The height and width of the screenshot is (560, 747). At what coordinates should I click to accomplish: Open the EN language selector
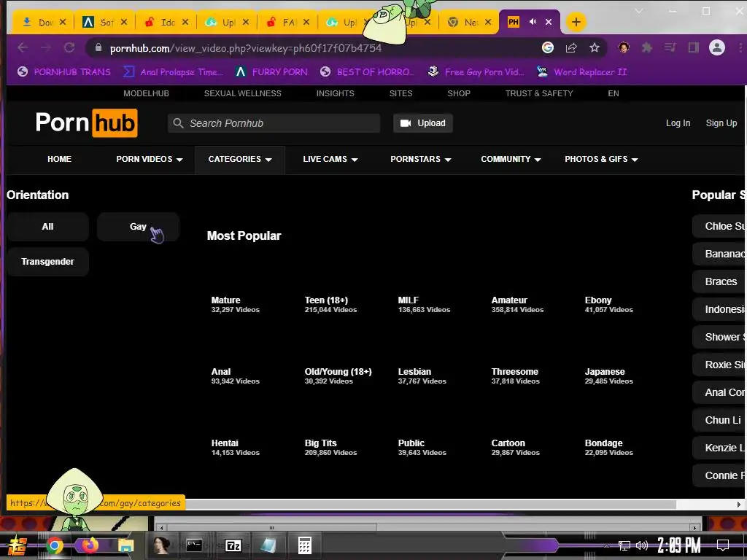pyautogui.click(x=614, y=93)
